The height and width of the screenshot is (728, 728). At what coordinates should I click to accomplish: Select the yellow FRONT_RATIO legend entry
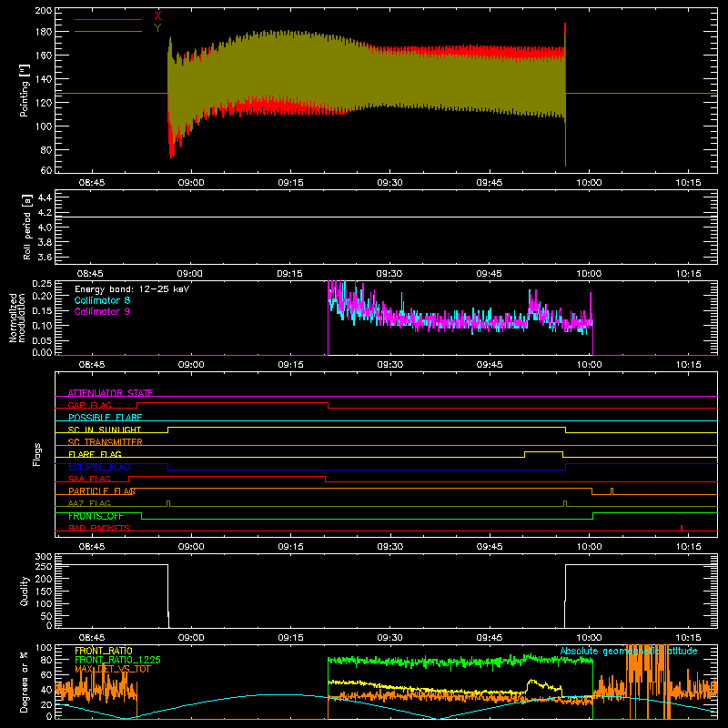(x=104, y=651)
